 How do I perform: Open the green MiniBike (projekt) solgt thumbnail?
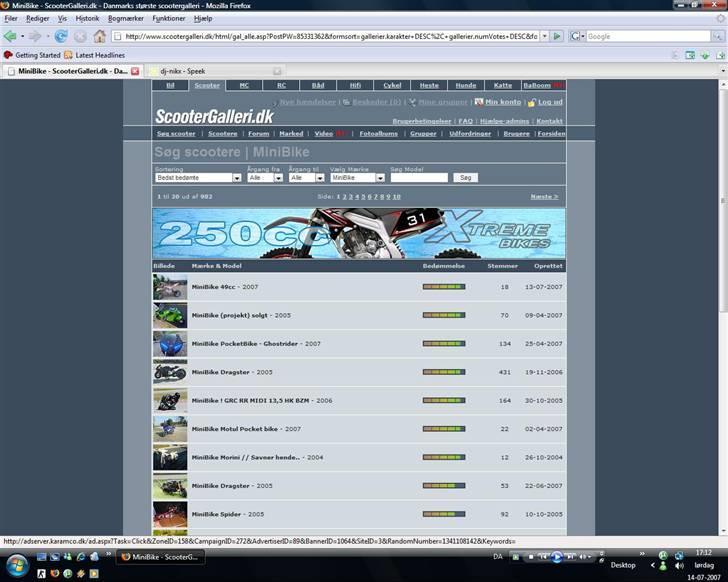pos(170,316)
